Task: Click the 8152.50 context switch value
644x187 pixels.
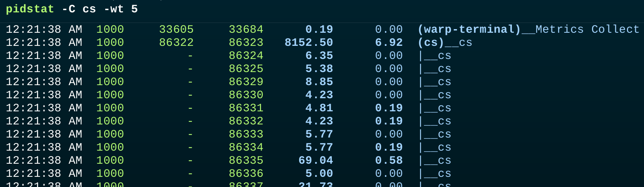Action: point(309,43)
